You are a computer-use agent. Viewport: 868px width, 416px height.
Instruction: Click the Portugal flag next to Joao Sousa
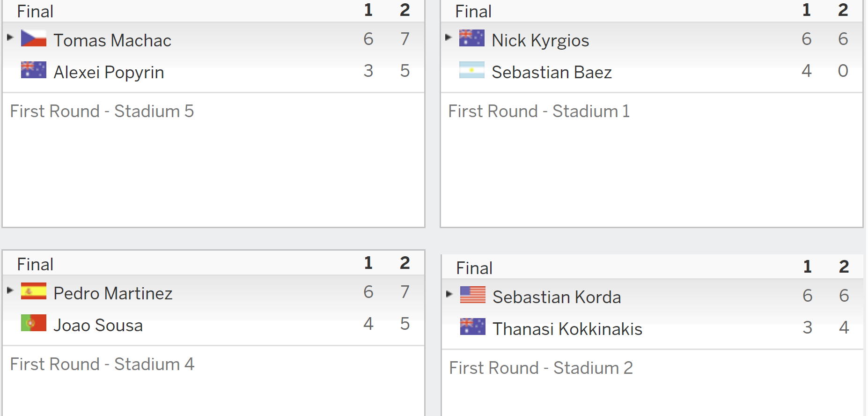click(34, 323)
